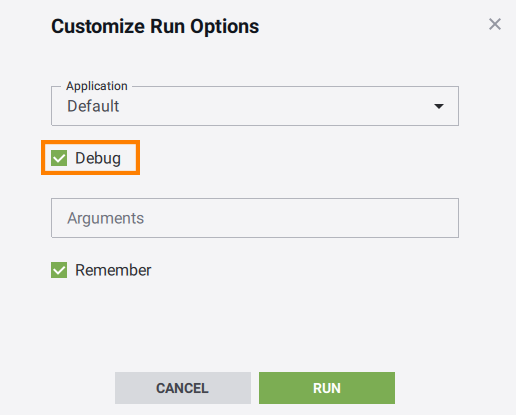Click the green RUN button
The width and height of the screenshot is (516, 415).
tap(327, 388)
